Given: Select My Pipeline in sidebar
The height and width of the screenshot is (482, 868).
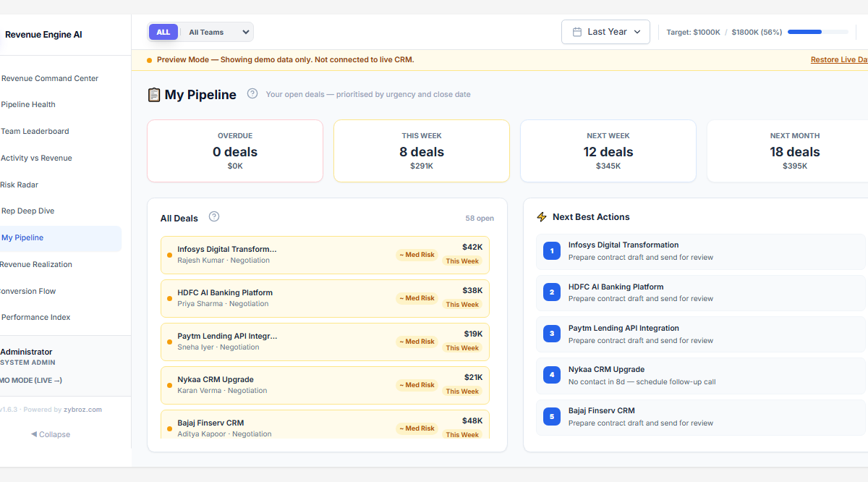Looking at the screenshot, I should 61,238.
